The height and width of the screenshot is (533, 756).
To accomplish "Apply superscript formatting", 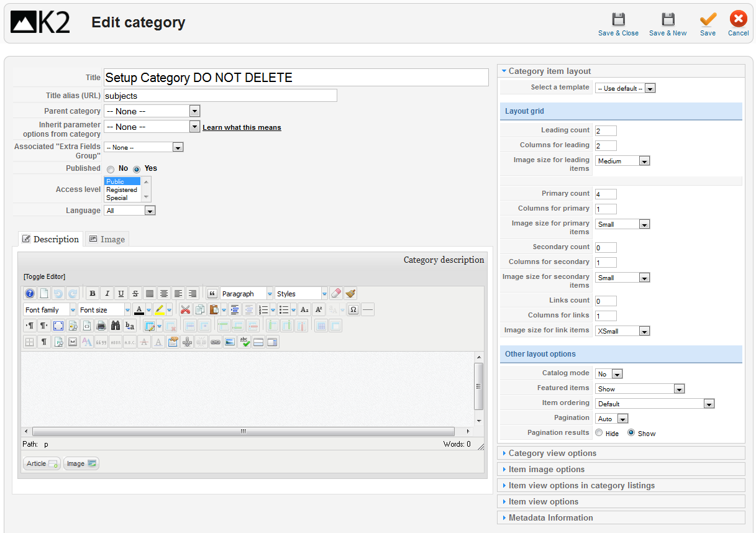I will 319,309.
